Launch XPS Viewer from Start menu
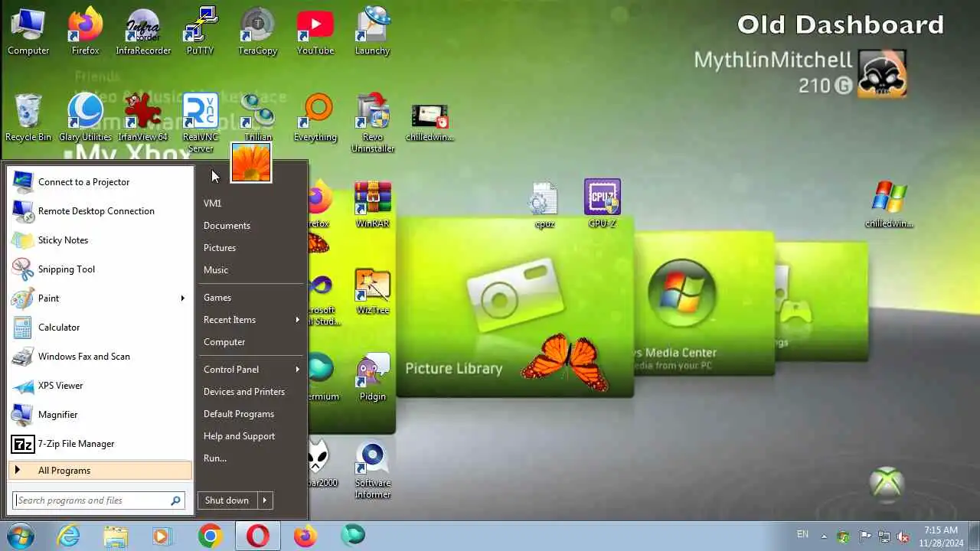The width and height of the screenshot is (980, 551). click(x=100, y=386)
